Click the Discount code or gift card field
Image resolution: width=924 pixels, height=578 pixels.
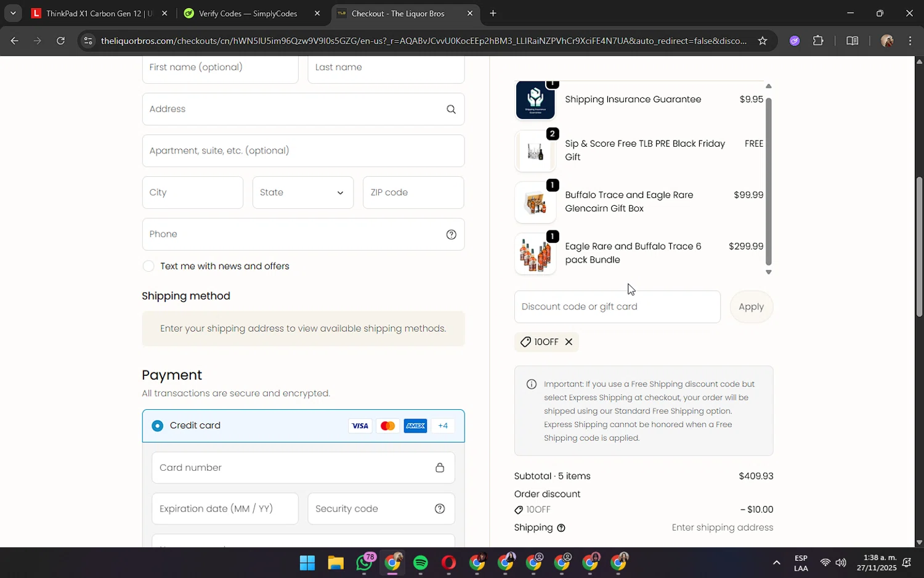[617, 307]
